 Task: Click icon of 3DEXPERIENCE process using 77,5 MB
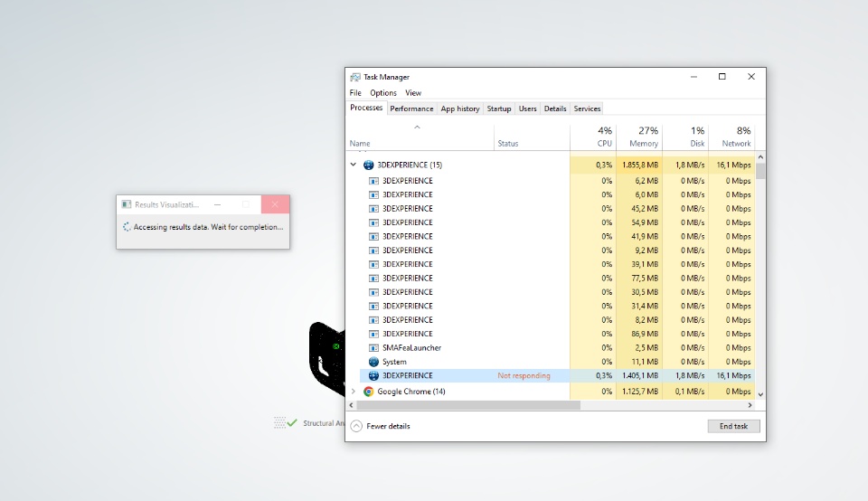(x=373, y=278)
